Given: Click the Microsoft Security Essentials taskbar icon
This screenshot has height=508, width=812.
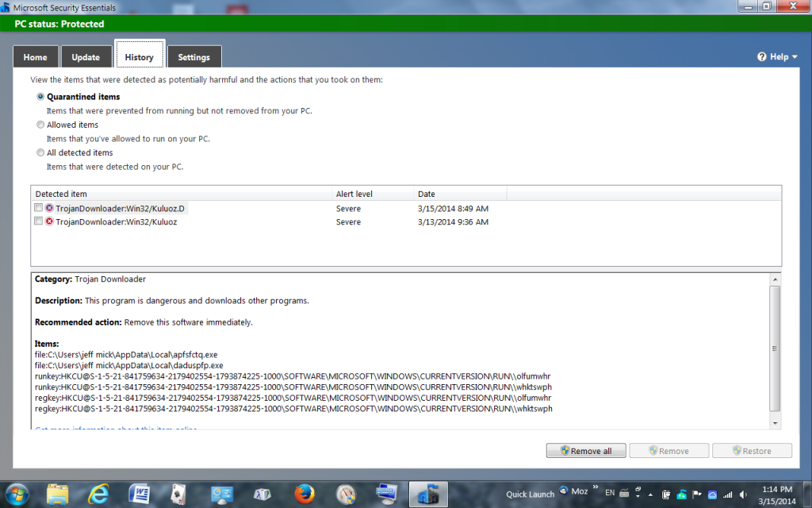Looking at the screenshot, I should (x=427, y=493).
